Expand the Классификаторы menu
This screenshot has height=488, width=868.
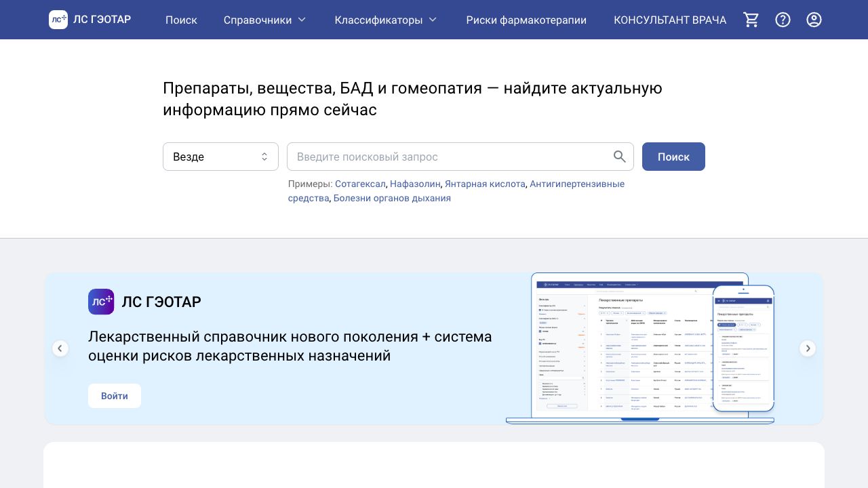385,20
